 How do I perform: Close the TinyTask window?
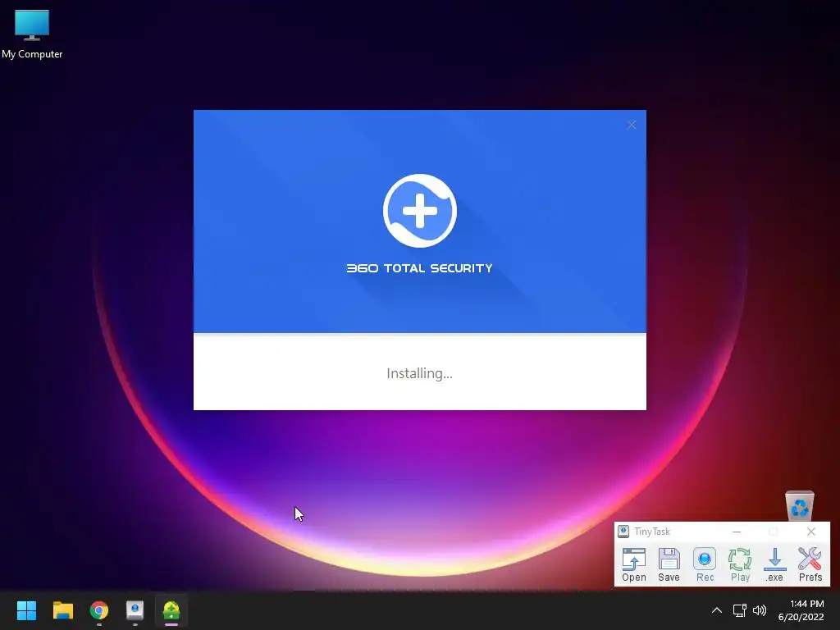[x=811, y=532]
